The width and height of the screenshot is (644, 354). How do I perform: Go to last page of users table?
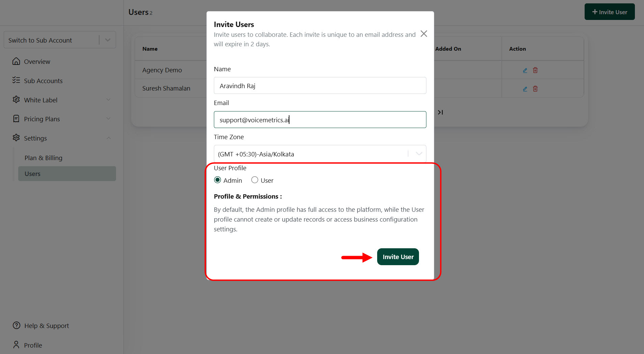pyautogui.click(x=440, y=112)
